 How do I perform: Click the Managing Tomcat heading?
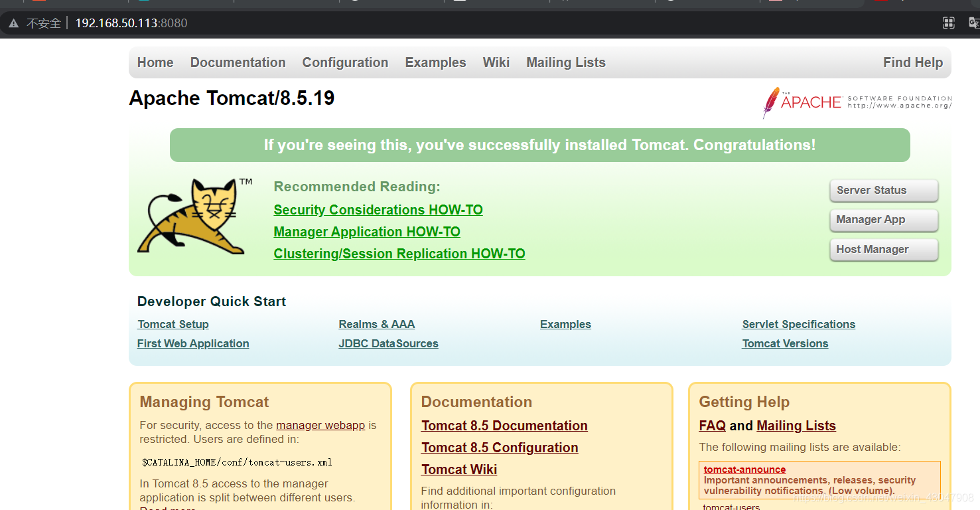pos(204,402)
